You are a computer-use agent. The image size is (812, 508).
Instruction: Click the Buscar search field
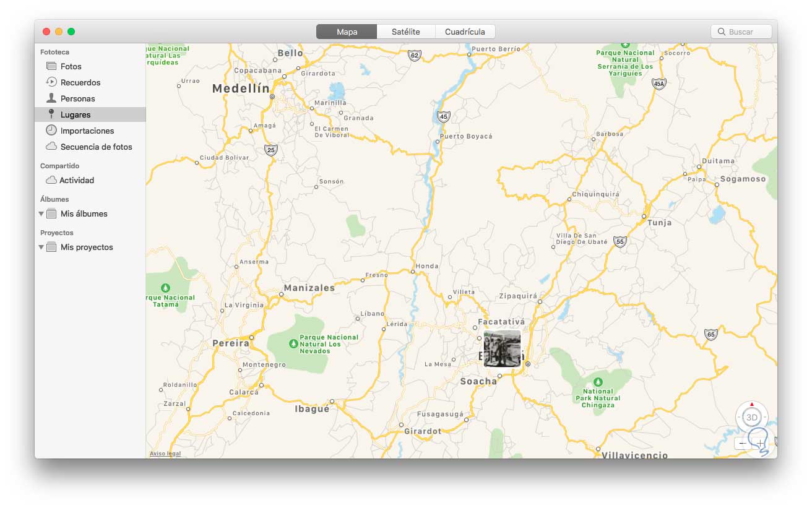(741, 32)
